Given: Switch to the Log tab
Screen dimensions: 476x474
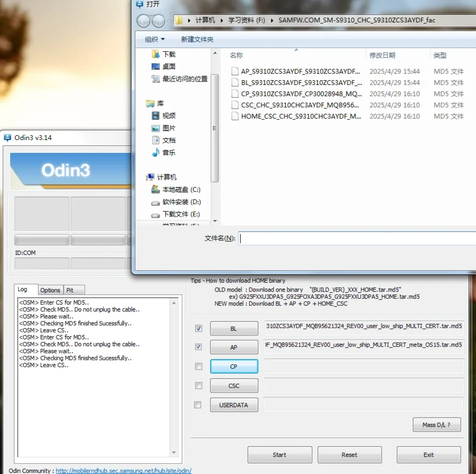Looking at the screenshot, I should (x=26, y=289).
